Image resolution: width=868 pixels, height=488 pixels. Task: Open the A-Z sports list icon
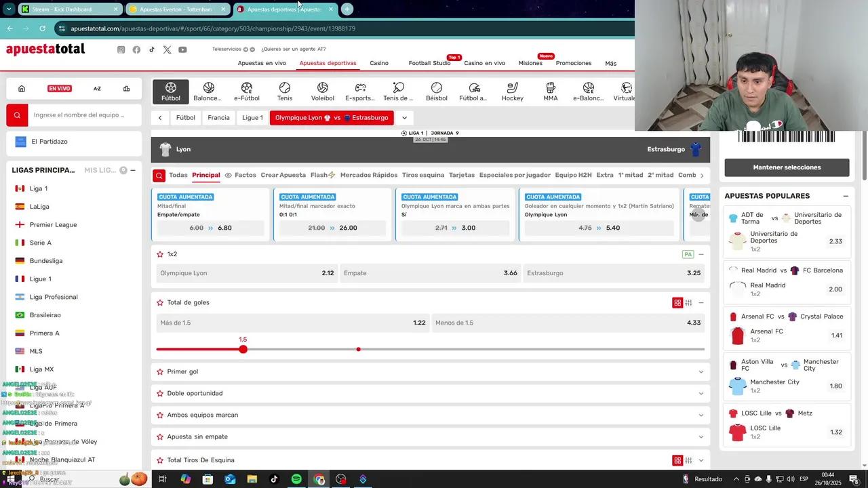[97, 89]
